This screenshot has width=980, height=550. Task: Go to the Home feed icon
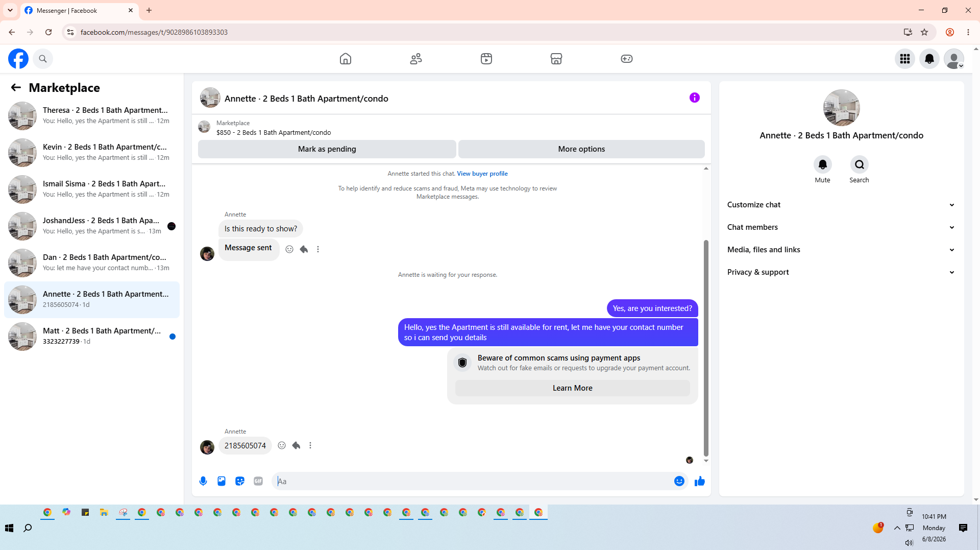(x=346, y=59)
